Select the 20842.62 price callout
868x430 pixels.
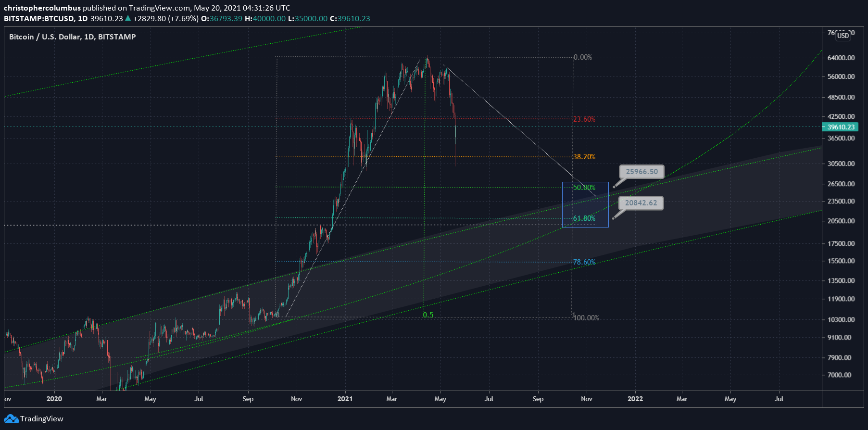(641, 203)
